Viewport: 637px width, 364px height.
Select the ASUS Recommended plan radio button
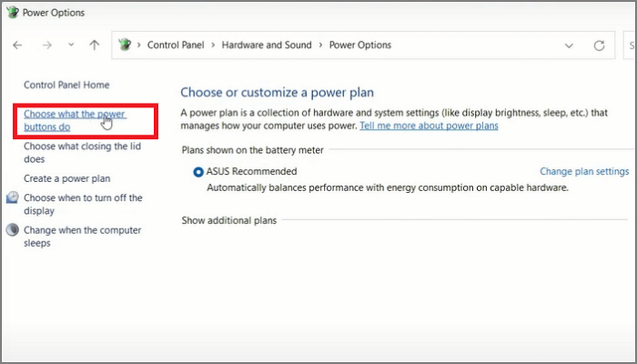(198, 171)
